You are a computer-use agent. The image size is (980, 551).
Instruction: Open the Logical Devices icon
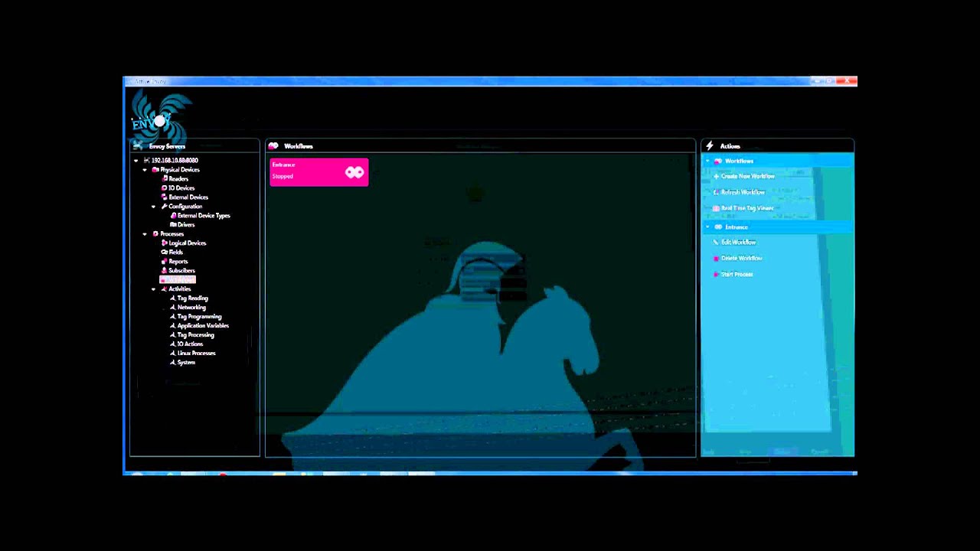click(164, 243)
